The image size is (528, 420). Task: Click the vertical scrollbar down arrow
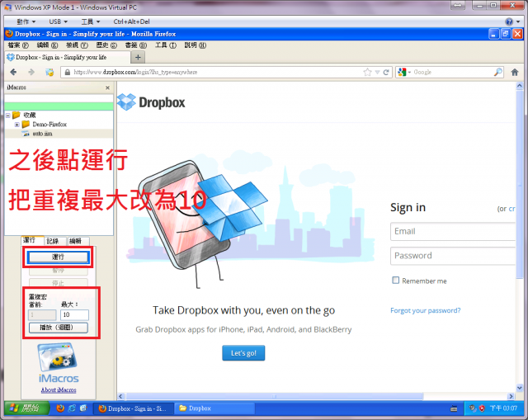tap(519, 388)
